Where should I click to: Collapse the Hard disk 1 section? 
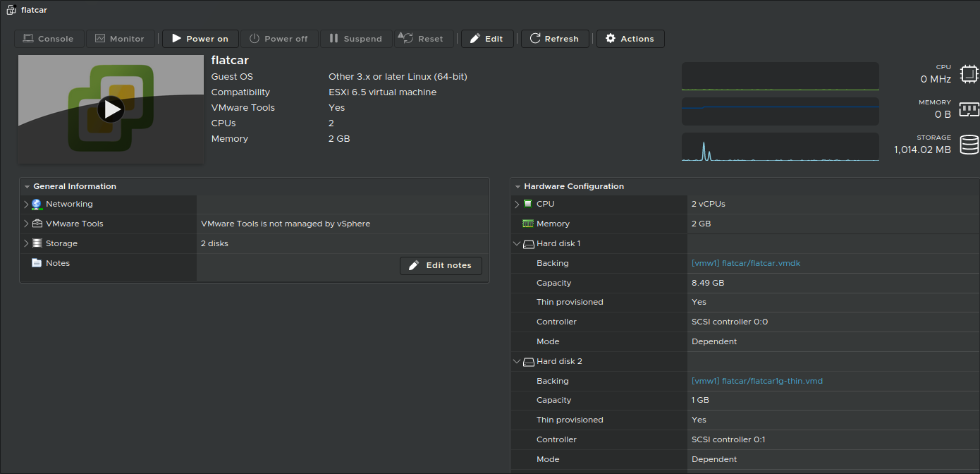(517, 243)
